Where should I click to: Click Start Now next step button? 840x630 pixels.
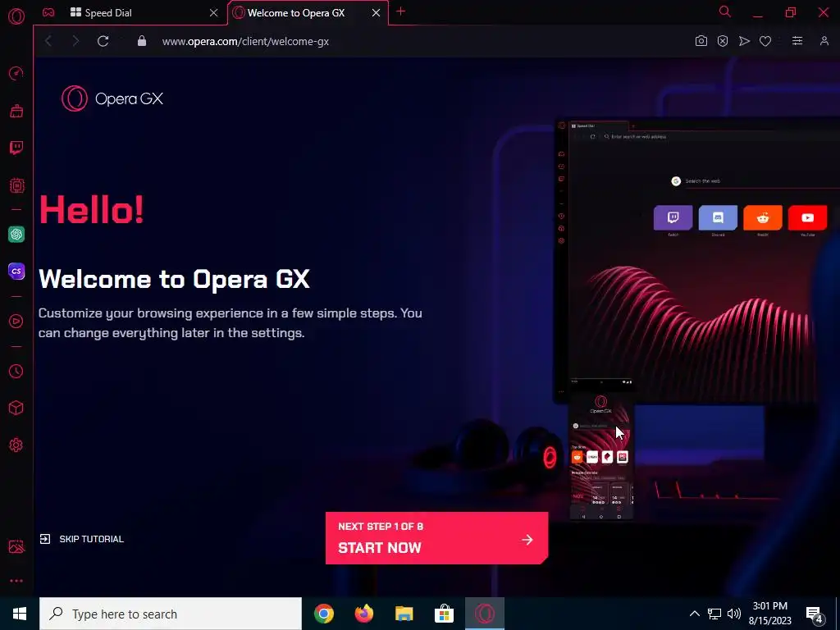click(436, 538)
